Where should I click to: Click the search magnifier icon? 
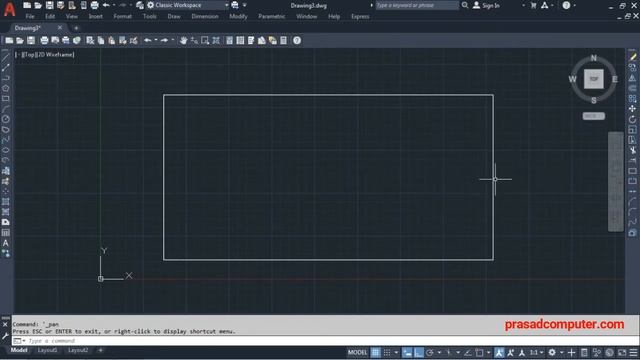(465, 5)
